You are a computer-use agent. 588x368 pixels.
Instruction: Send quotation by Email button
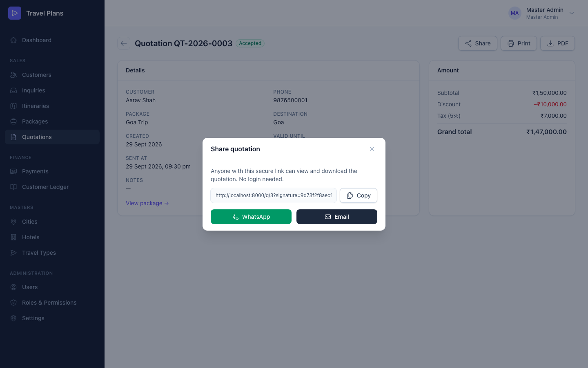(337, 217)
